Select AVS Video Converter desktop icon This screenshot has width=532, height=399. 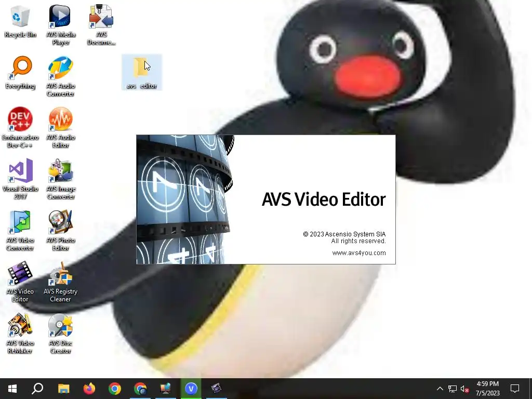(x=20, y=230)
